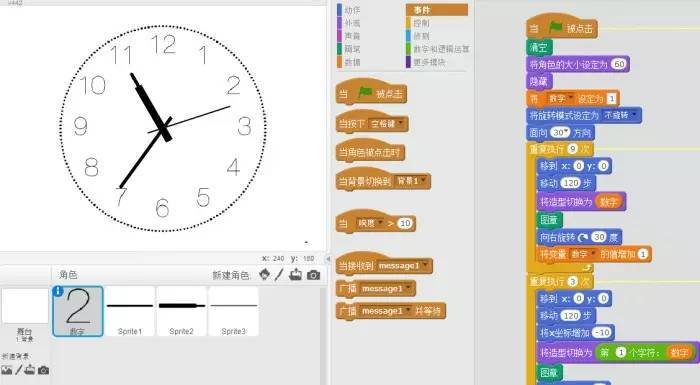Open 空格键 key dropdown
The width and height of the screenshot is (700, 385).
pyautogui.click(x=387, y=124)
